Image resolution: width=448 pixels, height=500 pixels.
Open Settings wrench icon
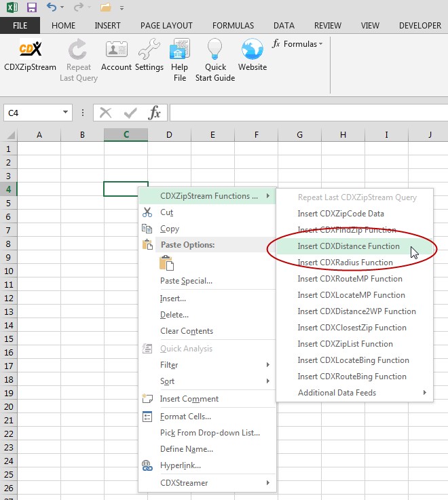149,49
